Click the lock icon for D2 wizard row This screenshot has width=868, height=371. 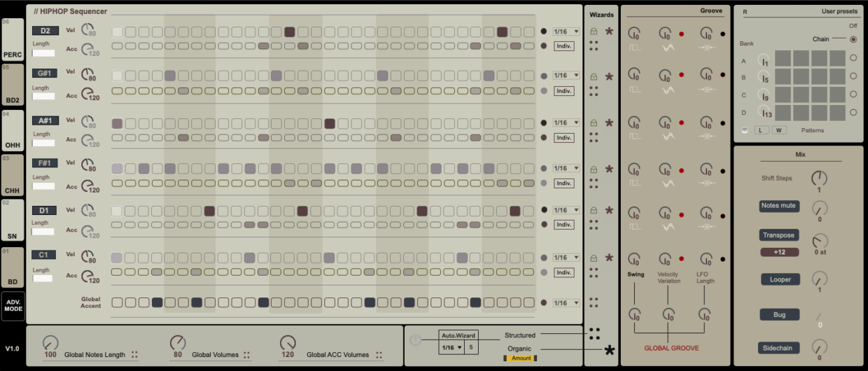tap(594, 31)
